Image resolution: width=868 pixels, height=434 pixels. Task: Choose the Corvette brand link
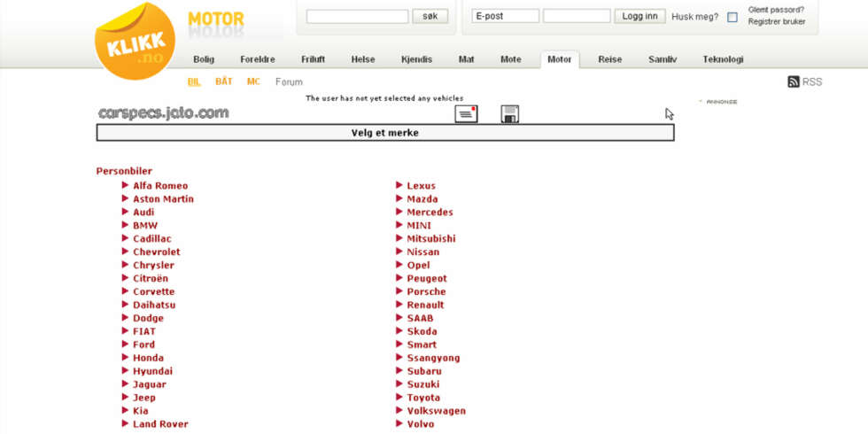pyautogui.click(x=154, y=291)
